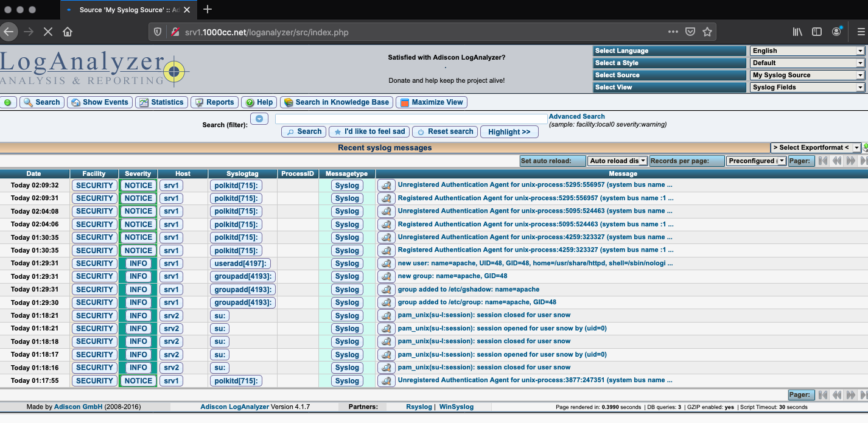Open details icon for useradd message row
Screen dimensions: 868x423
point(385,264)
